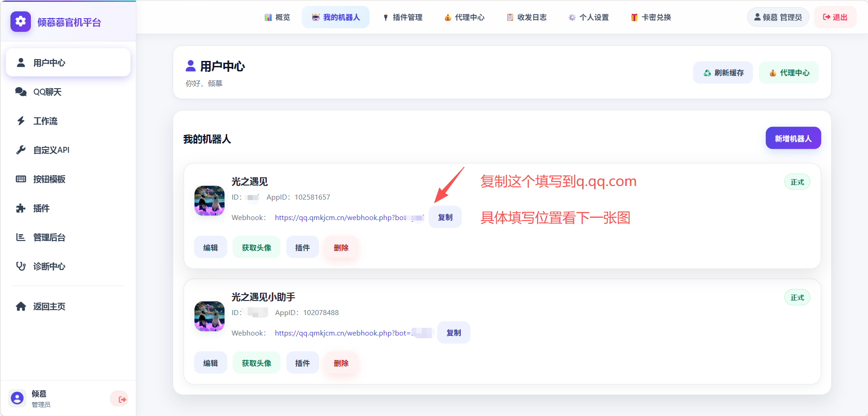Viewport: 868px width, 416px height.
Task: Click 编辑 for 光之遇见小助手 robot
Action: [x=210, y=363]
